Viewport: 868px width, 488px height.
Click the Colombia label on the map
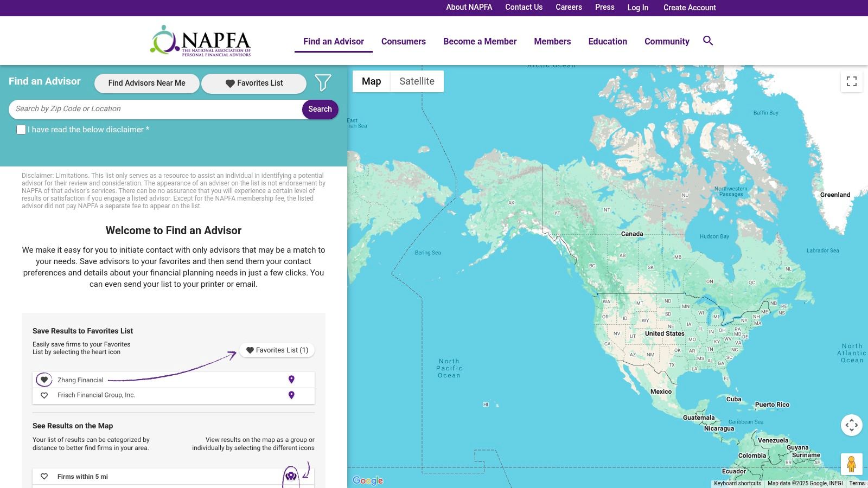pos(752,455)
